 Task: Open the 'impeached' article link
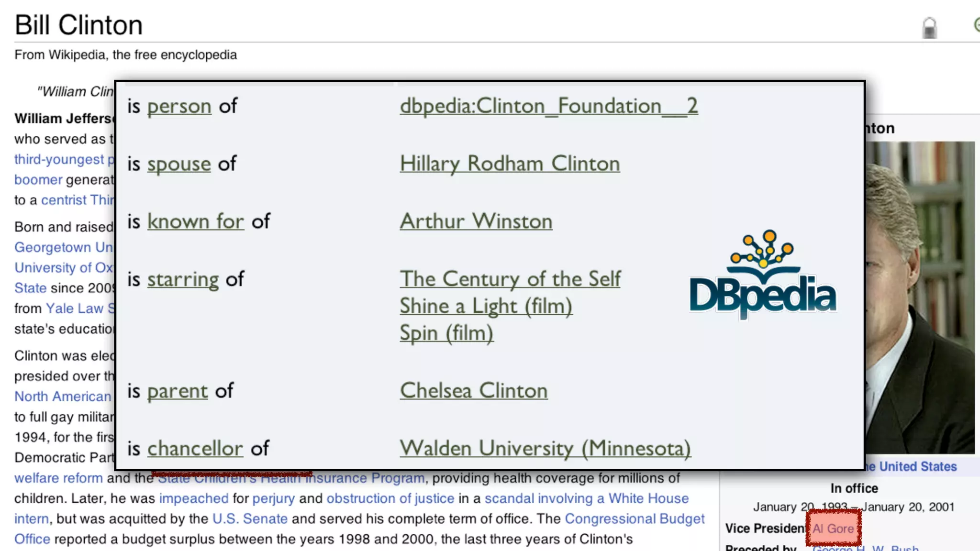coord(194,498)
